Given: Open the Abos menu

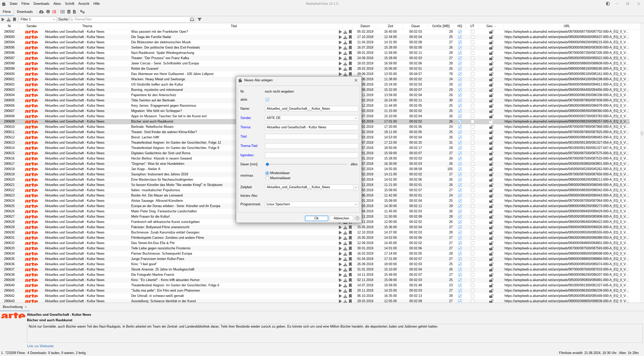Looking at the screenshot, I should (x=57, y=4).
